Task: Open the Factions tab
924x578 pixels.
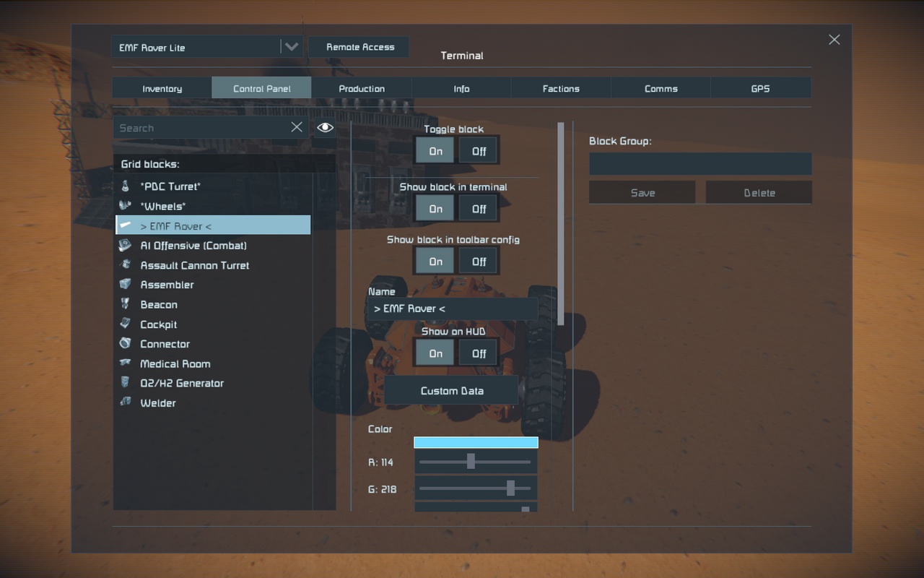Action: [561, 88]
